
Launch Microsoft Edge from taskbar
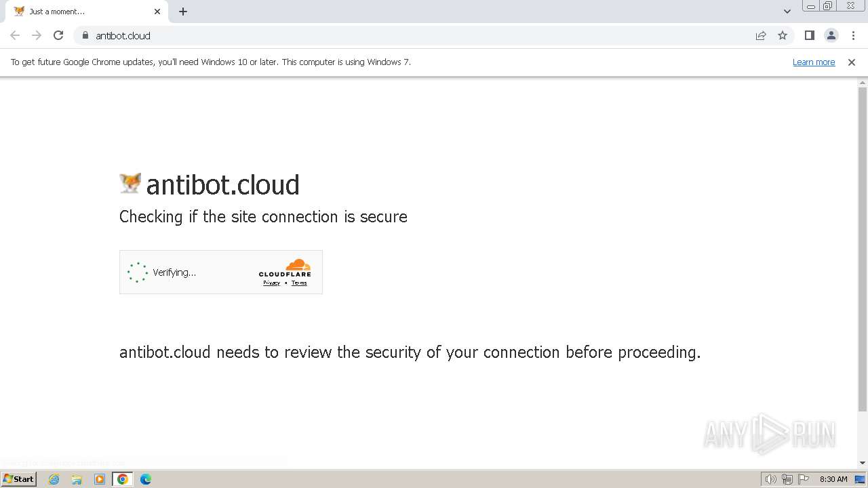146,479
